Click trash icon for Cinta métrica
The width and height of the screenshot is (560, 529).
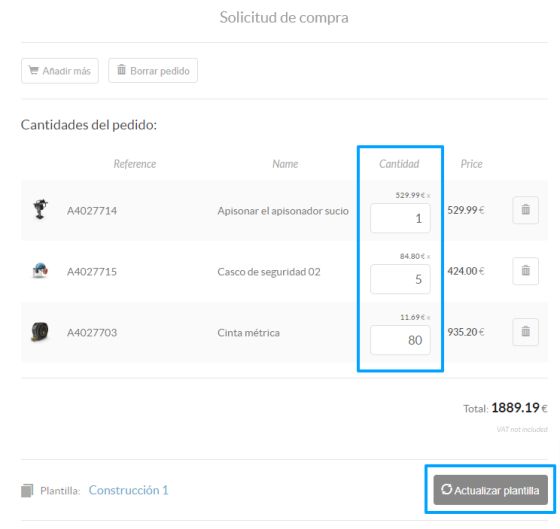(525, 332)
